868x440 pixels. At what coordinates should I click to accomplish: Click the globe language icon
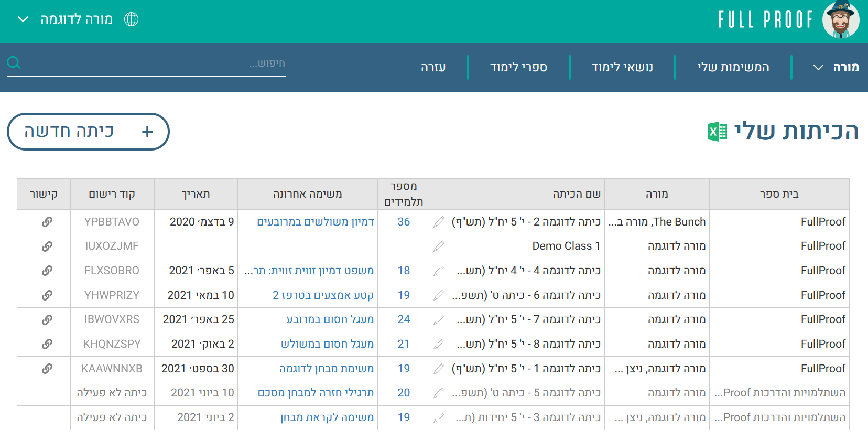[131, 19]
